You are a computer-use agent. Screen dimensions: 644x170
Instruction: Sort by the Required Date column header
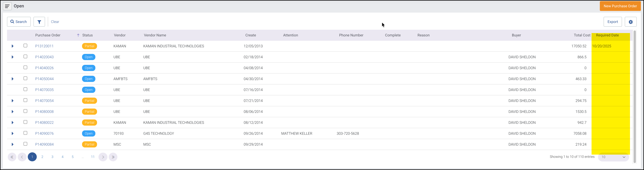point(607,35)
